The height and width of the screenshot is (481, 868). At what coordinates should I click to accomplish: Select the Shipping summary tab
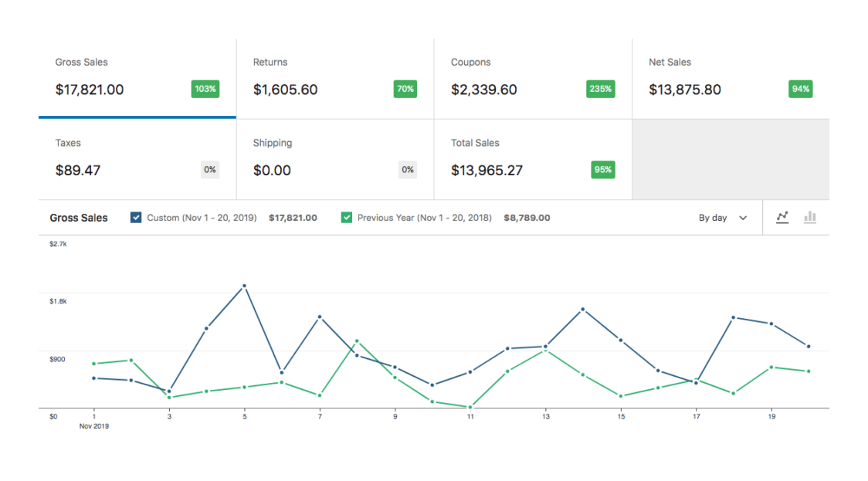point(334,159)
